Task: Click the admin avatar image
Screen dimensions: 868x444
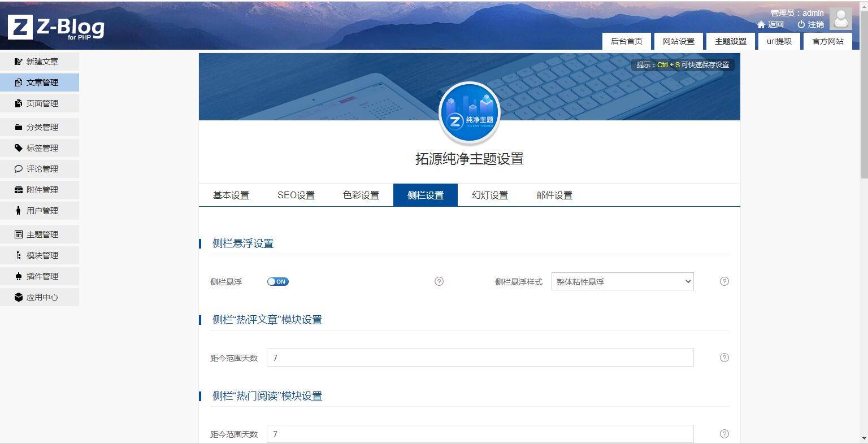Action: 841,18
